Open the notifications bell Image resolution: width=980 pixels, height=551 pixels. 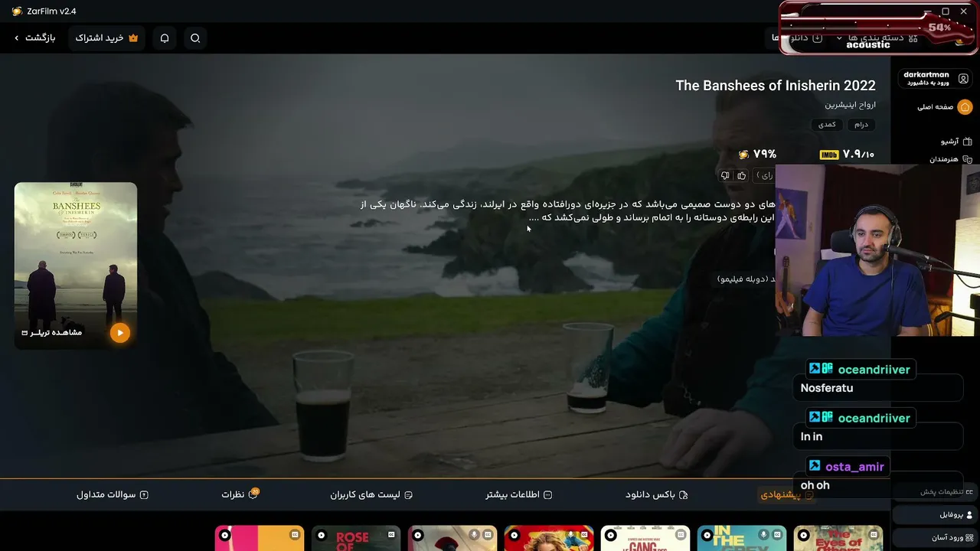(x=165, y=38)
